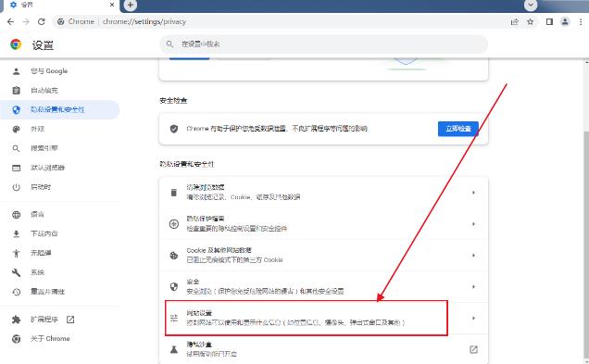The width and height of the screenshot is (589, 364).
Task: Click sliders icon on 网站设置 row
Action: (x=173, y=319)
